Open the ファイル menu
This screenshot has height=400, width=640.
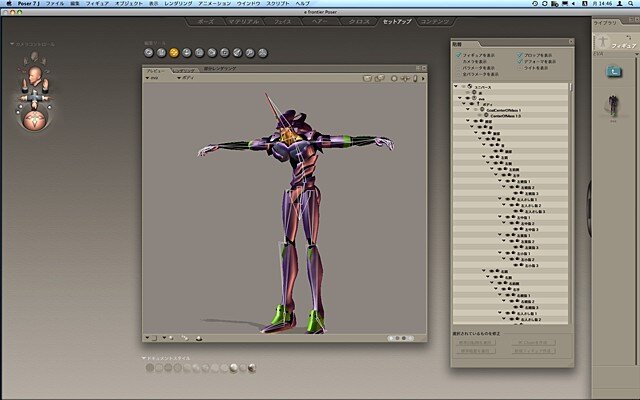click(55, 3)
